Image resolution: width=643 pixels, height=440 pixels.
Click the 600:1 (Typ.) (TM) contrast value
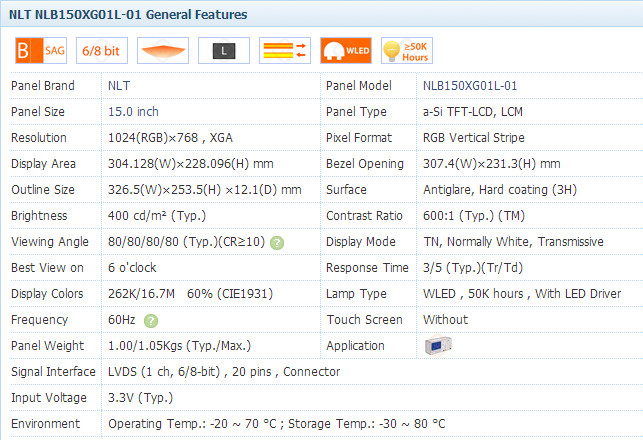coord(474,216)
